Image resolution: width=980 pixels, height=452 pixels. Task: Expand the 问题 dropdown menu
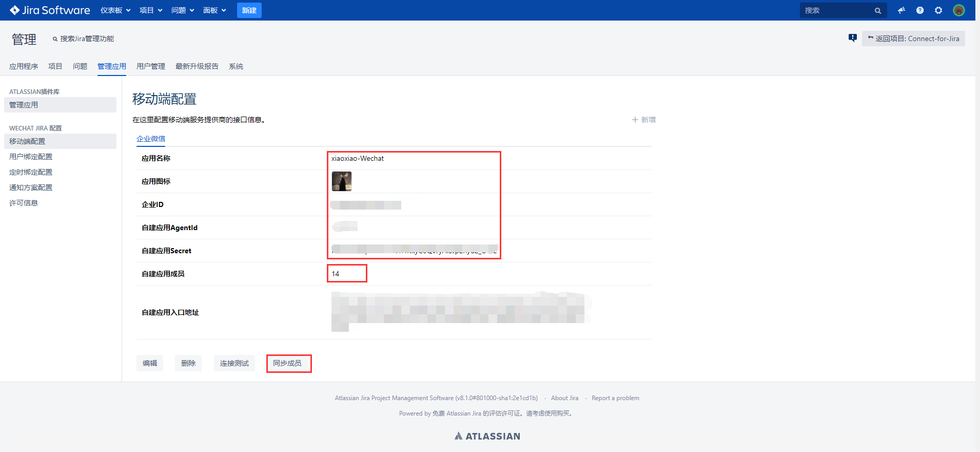click(183, 10)
